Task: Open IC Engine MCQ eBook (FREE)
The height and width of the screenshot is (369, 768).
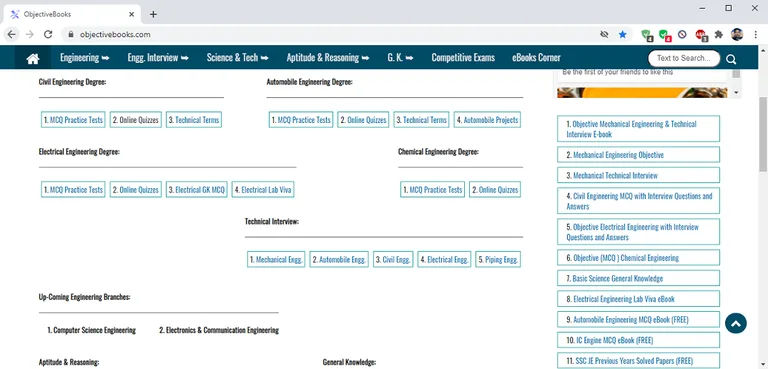Action: [638, 340]
